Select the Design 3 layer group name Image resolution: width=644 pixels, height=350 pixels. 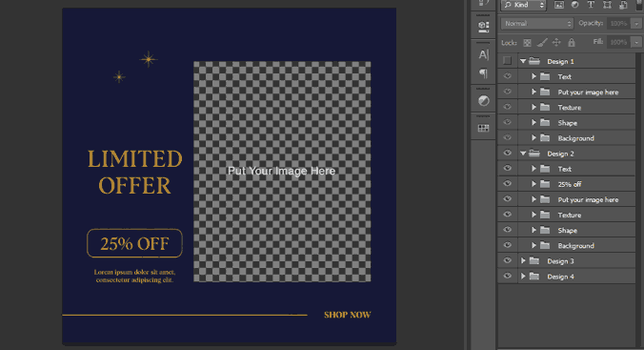tap(560, 261)
